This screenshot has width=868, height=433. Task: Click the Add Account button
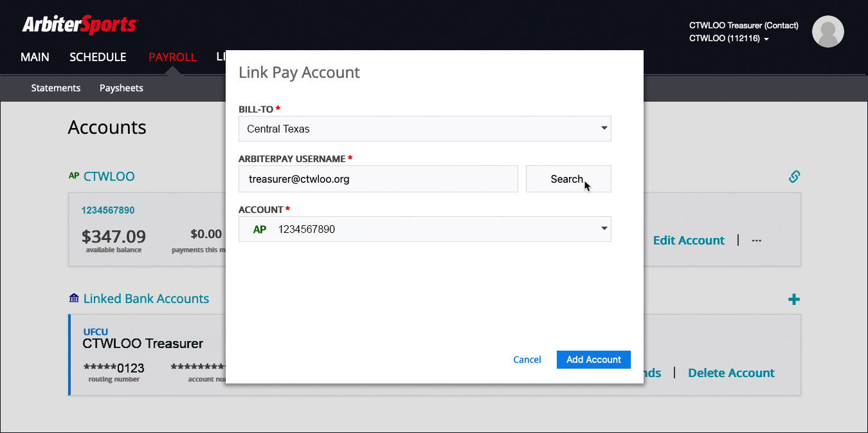(x=593, y=360)
